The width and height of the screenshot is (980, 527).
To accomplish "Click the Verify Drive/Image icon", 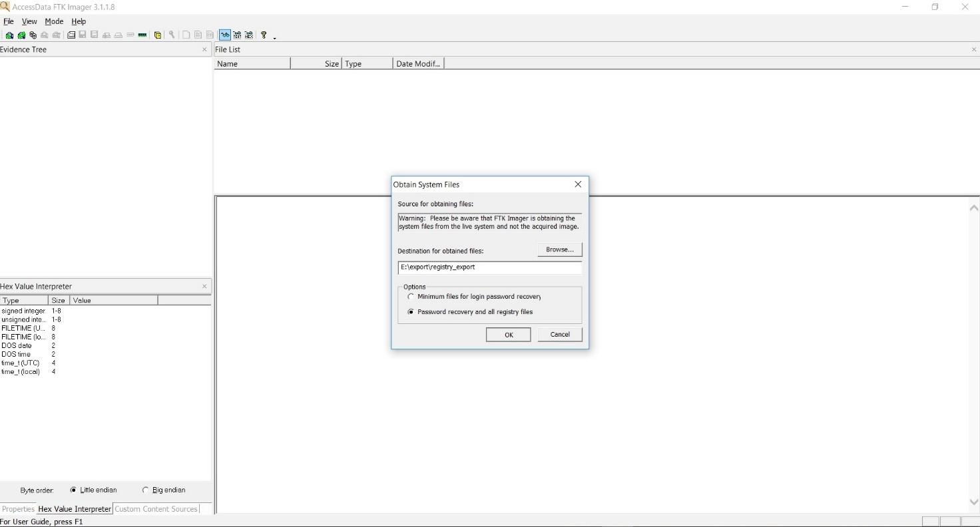I will tap(130, 35).
